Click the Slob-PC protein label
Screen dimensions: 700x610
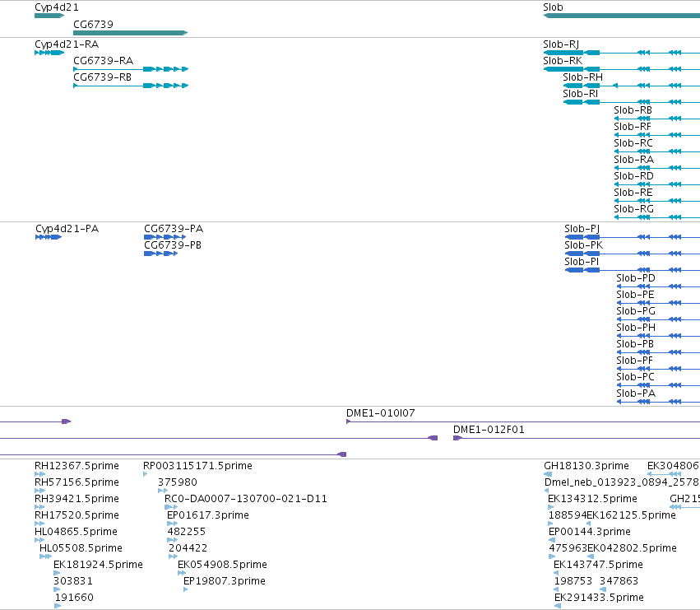635,377
